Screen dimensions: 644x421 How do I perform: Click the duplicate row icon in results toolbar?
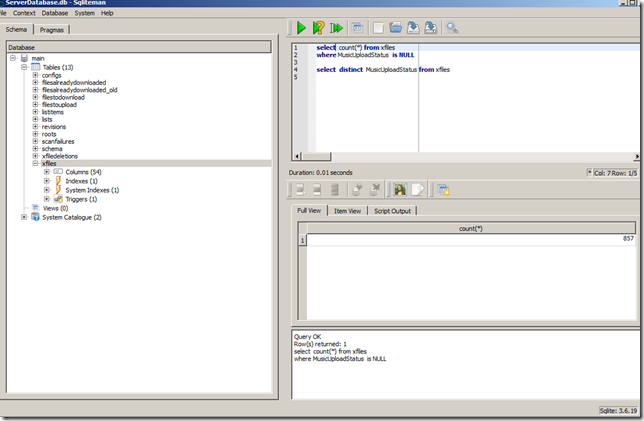click(x=317, y=190)
